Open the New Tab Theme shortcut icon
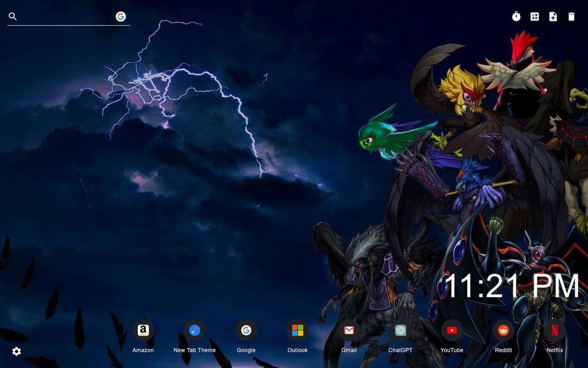The width and height of the screenshot is (588, 368). [195, 330]
